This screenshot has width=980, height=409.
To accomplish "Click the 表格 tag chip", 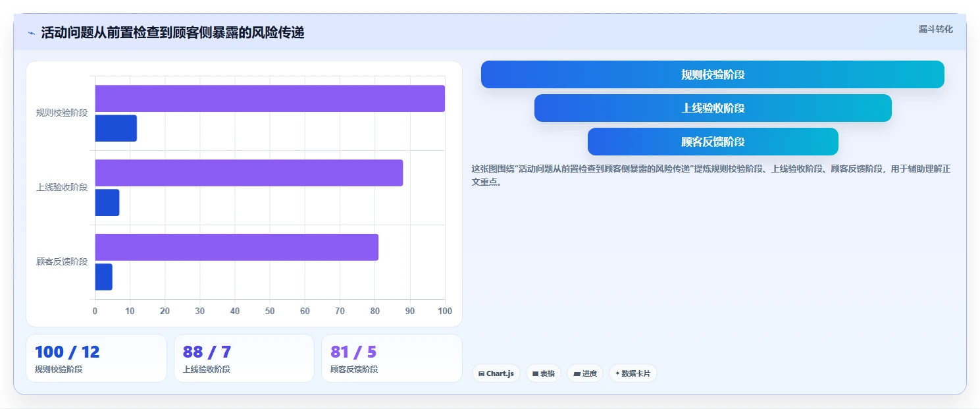I will pyautogui.click(x=544, y=373).
